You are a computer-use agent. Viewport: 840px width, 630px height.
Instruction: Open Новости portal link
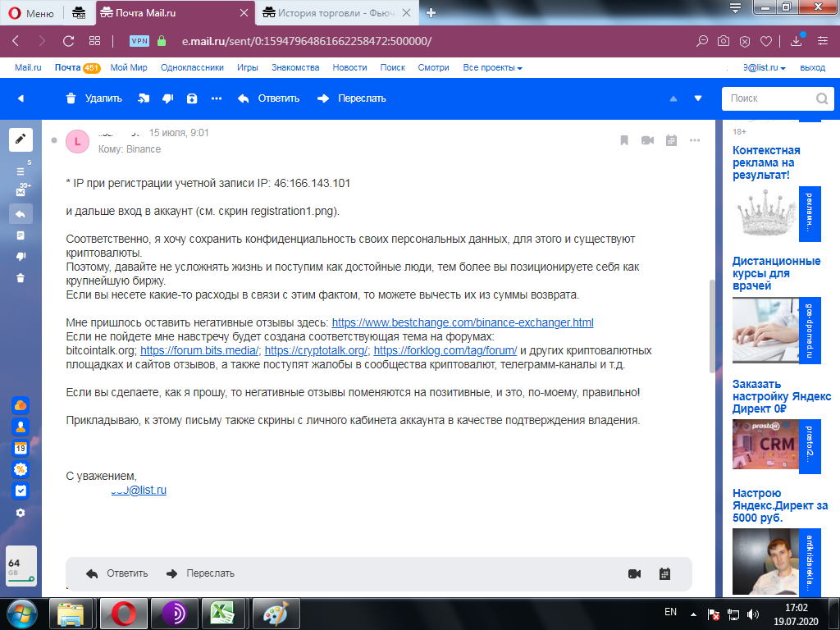click(349, 67)
